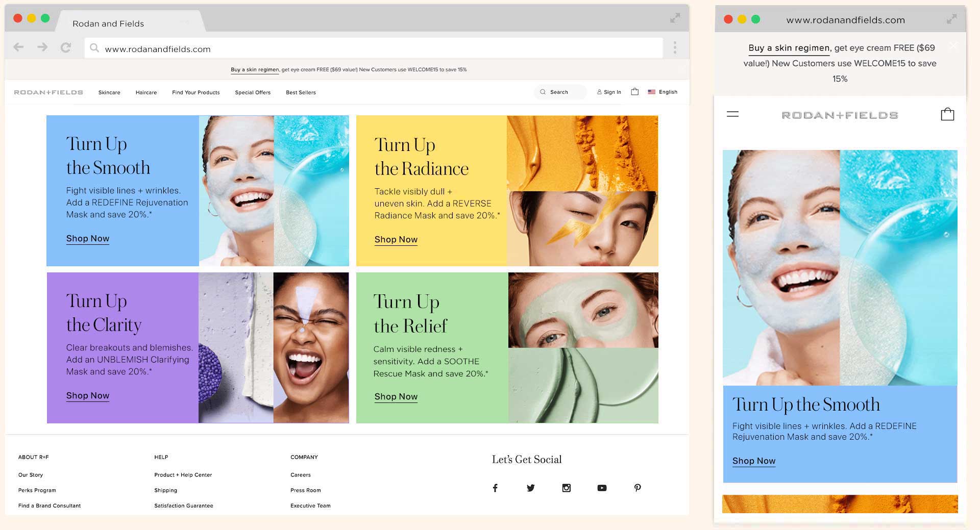Viewport: 980px width, 530px height.
Task: Open Our Story footer link
Action: pyautogui.click(x=31, y=475)
